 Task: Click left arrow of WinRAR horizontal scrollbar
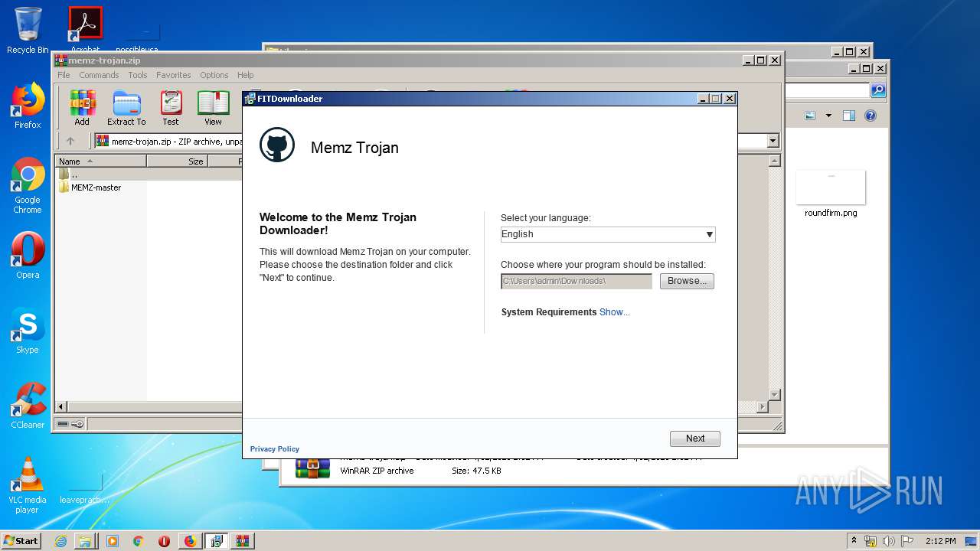(62, 407)
